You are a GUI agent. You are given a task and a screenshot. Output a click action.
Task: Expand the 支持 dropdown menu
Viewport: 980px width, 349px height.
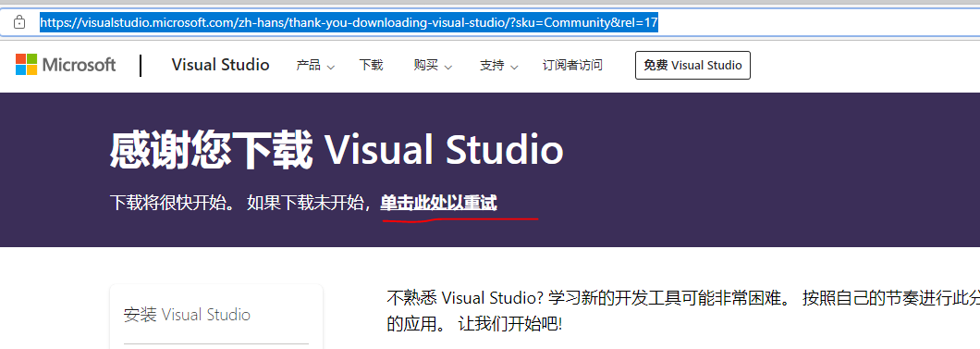[498, 65]
